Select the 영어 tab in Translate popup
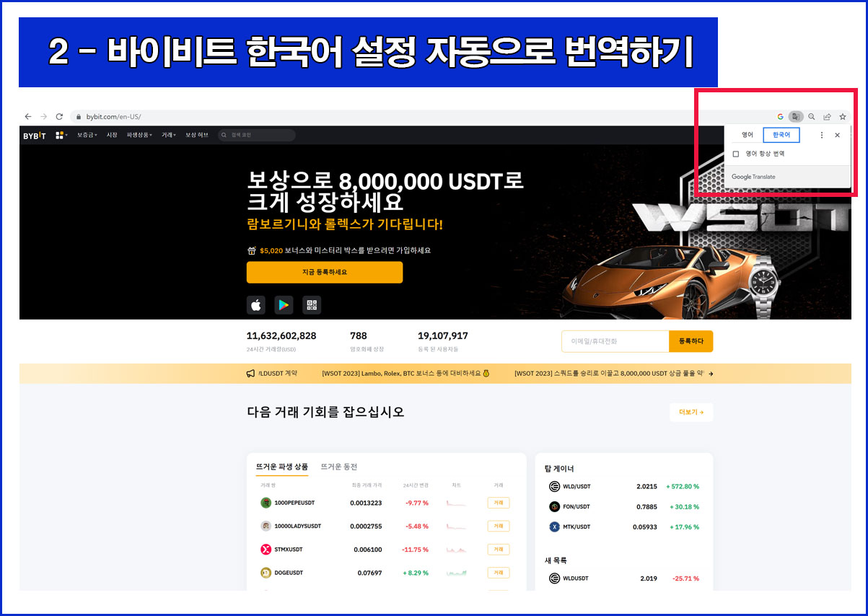This screenshot has width=868, height=616. 747,135
